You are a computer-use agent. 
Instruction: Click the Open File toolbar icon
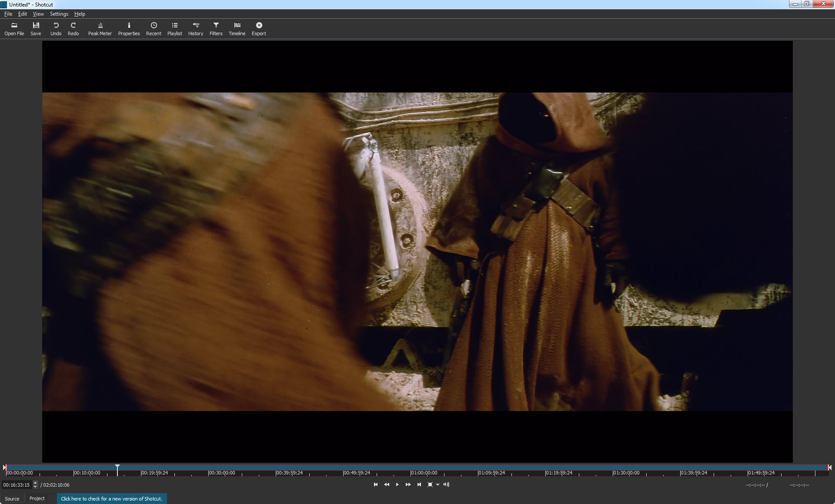point(14,29)
